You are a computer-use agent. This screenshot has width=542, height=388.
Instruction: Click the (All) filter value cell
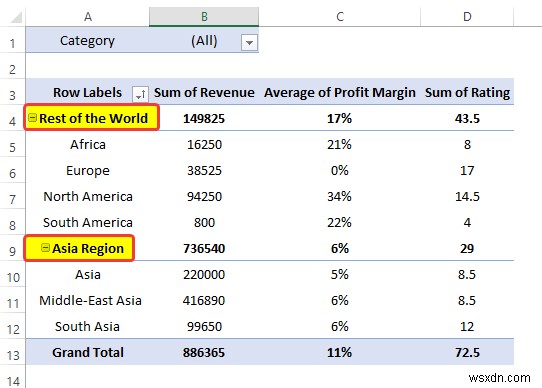[204, 40]
